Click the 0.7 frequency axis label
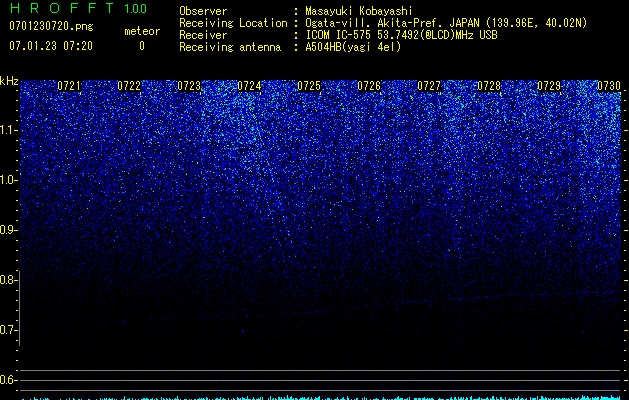Viewport: 629px width, 400px height. [8, 330]
